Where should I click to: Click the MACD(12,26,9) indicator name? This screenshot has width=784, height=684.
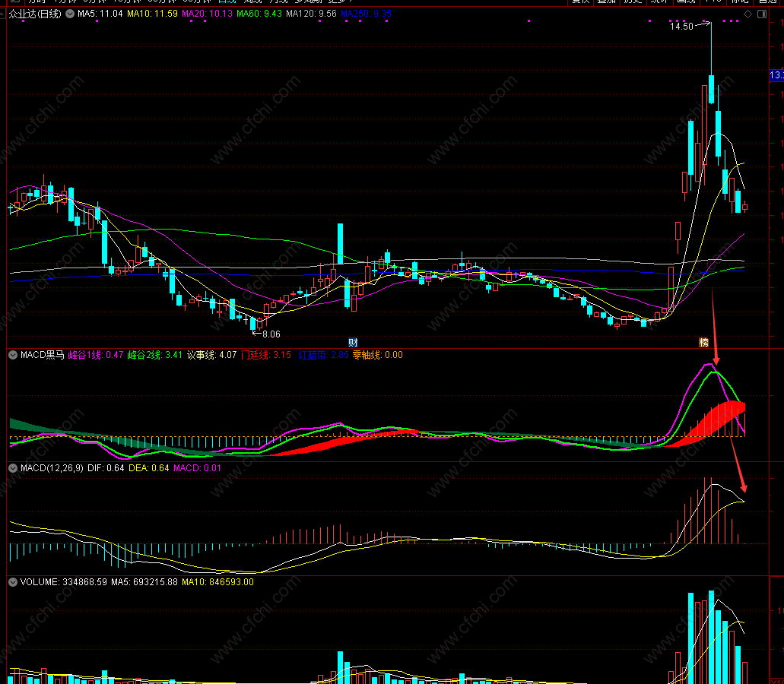click(x=52, y=468)
